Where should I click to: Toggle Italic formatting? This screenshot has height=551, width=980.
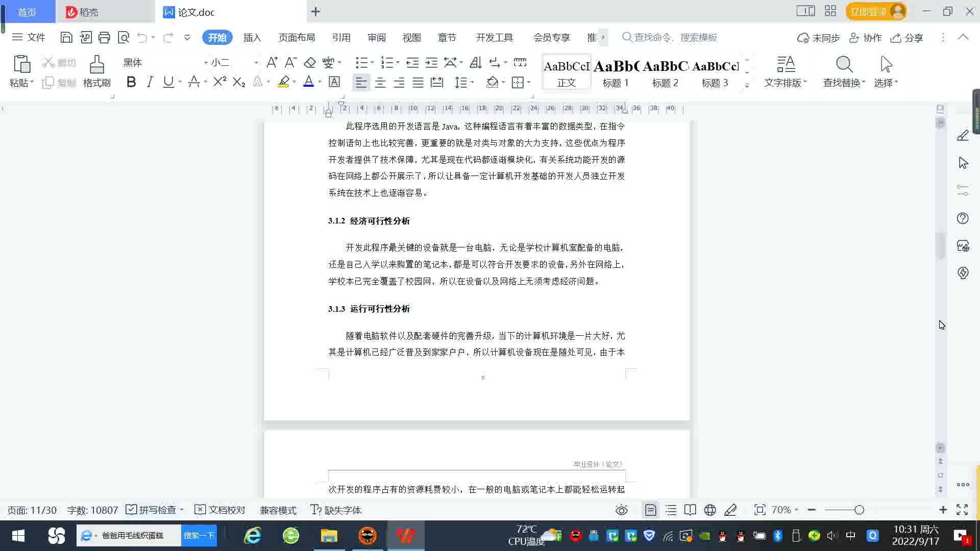coord(150,82)
